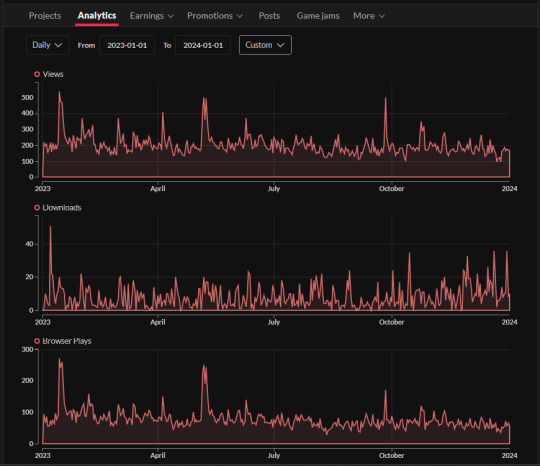Click the July label on Browser Plays axis

274,455
